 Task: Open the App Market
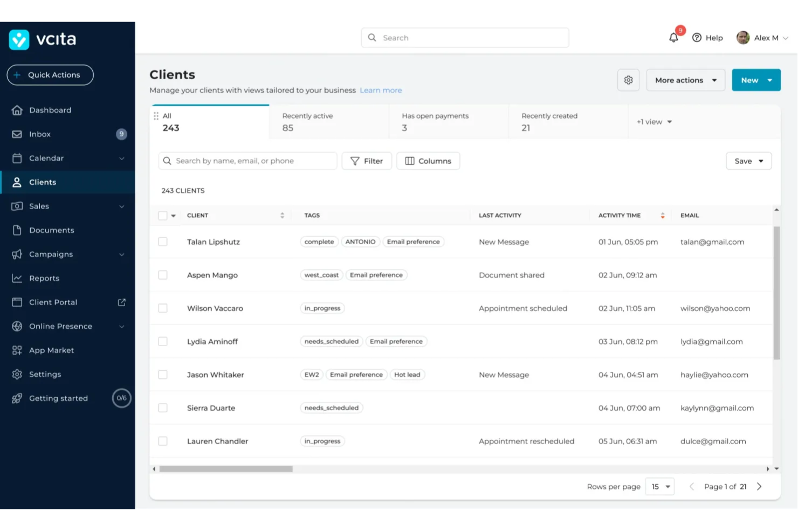(x=51, y=350)
